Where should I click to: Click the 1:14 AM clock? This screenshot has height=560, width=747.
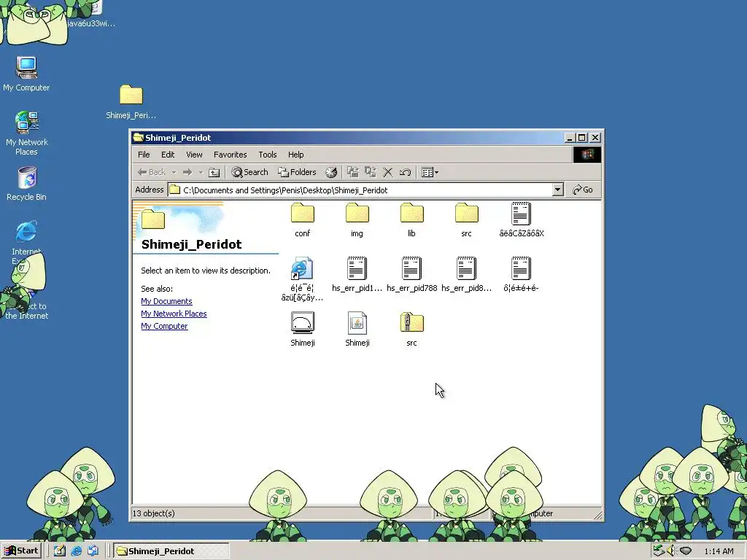719,551
